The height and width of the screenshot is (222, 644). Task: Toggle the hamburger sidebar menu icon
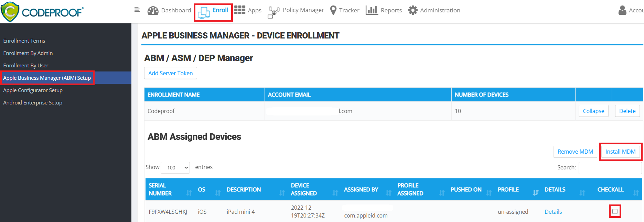137,10
